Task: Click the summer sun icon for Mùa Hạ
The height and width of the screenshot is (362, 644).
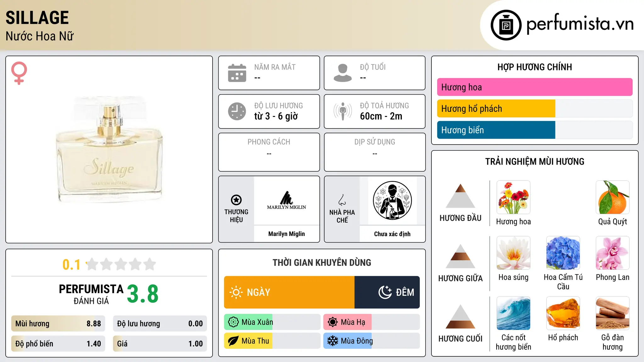Action: pyautogui.click(x=333, y=322)
